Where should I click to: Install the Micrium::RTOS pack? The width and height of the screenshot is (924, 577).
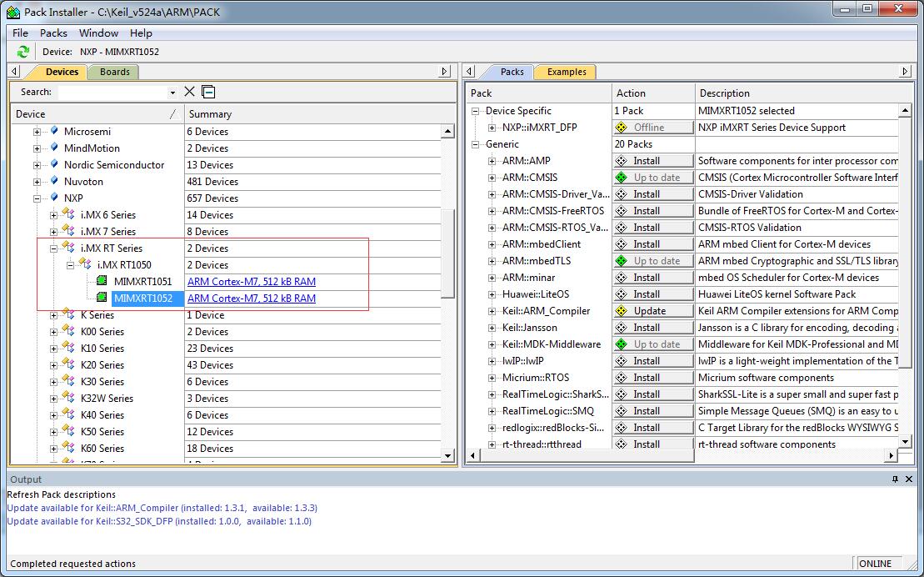coord(653,378)
